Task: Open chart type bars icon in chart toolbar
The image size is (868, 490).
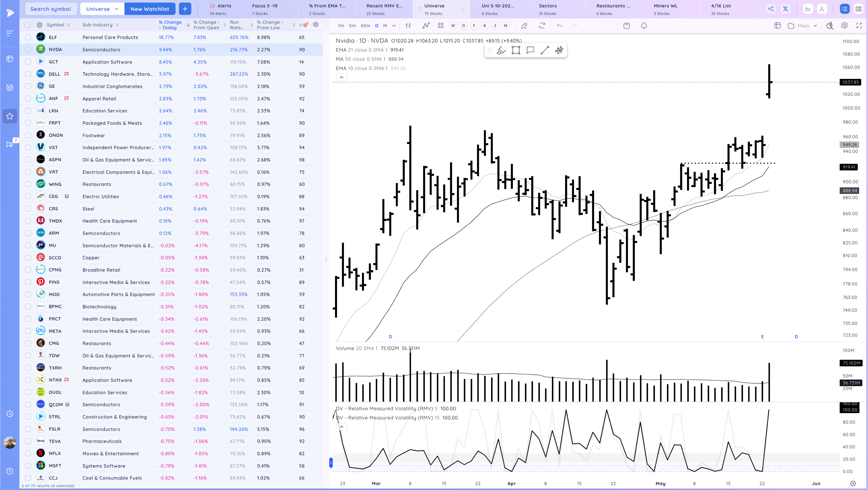Action: coord(408,26)
